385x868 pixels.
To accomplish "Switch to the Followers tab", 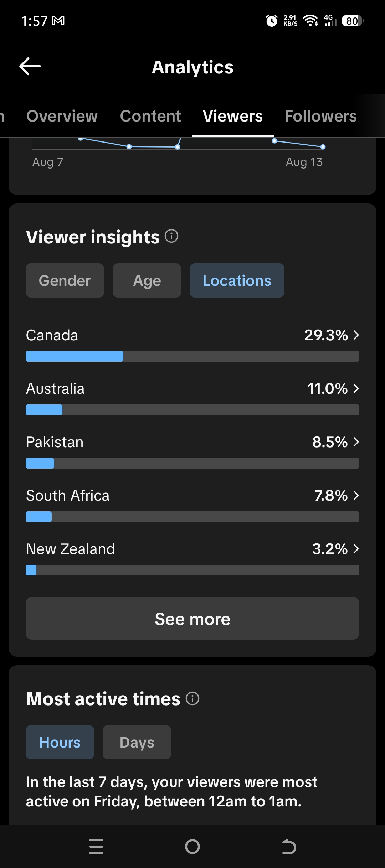I will click(321, 116).
